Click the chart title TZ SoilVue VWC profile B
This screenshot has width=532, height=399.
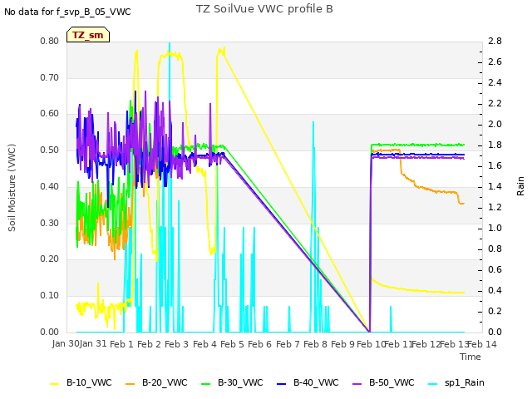[x=264, y=9]
